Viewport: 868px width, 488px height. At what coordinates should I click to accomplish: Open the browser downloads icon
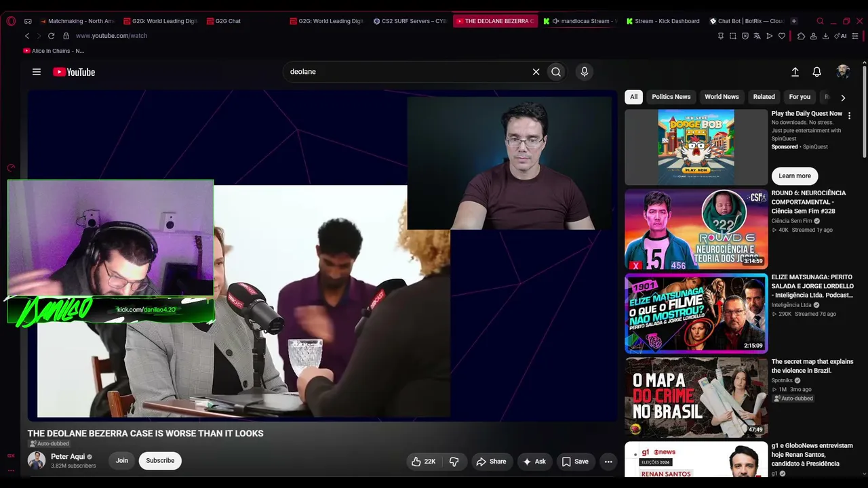[825, 36]
